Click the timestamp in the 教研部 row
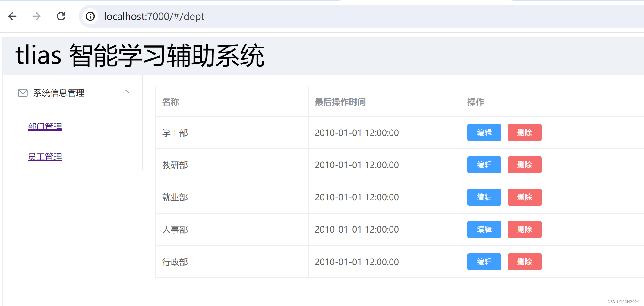 click(357, 165)
